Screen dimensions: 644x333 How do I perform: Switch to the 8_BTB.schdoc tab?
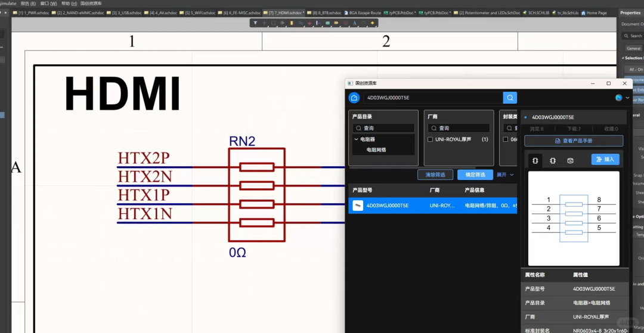point(324,13)
